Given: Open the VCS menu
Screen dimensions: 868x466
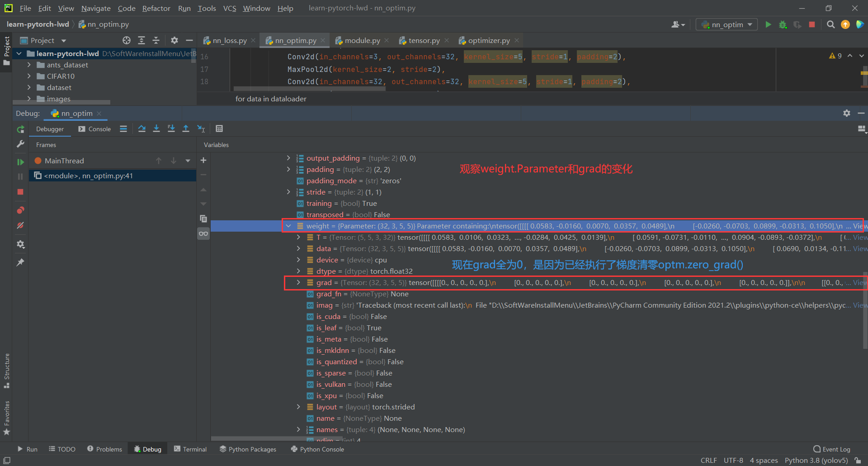Looking at the screenshot, I should coord(230,8).
